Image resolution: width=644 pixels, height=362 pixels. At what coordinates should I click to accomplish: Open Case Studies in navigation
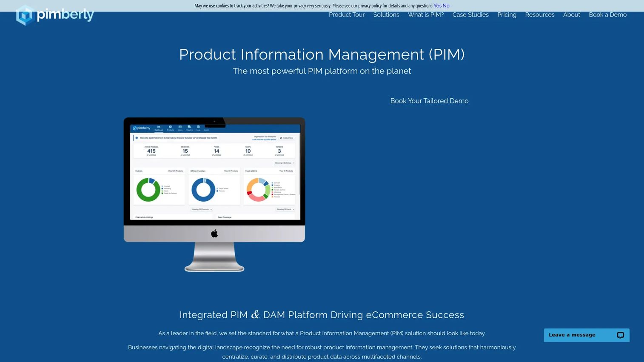[x=470, y=15]
